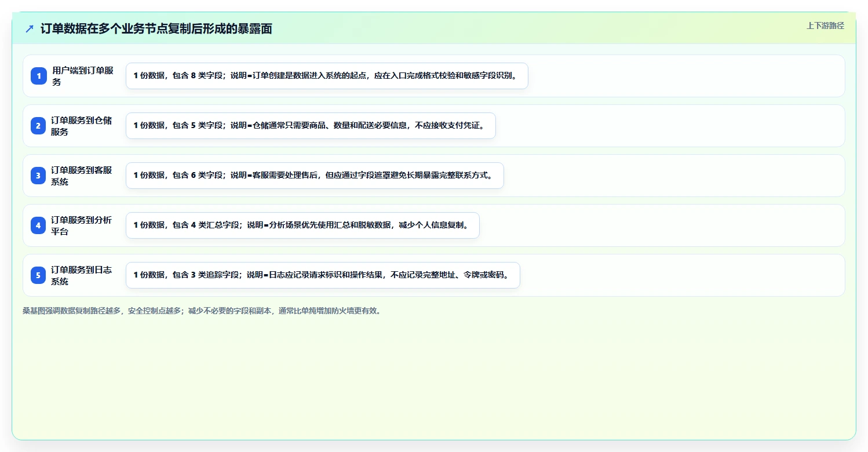This screenshot has width=868, height=452.
Task: Select the 订单服务到客服系统 row label
Action: pyautogui.click(x=82, y=176)
